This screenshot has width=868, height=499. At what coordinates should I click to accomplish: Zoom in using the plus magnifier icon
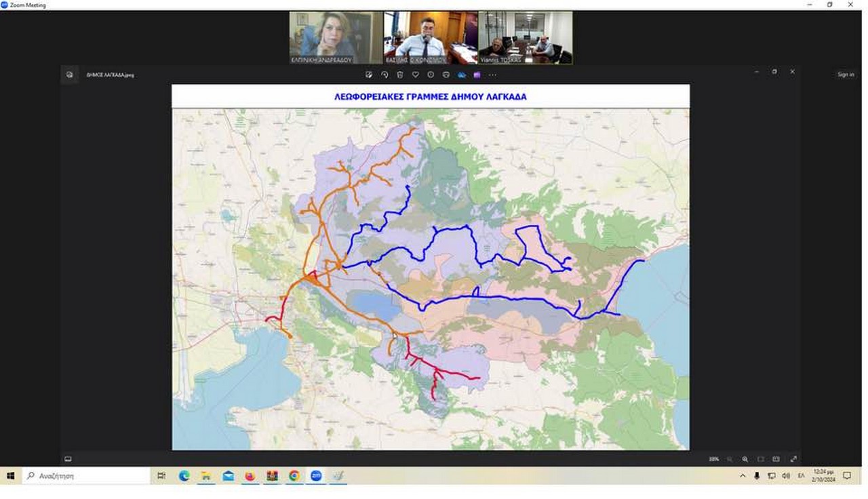click(745, 459)
